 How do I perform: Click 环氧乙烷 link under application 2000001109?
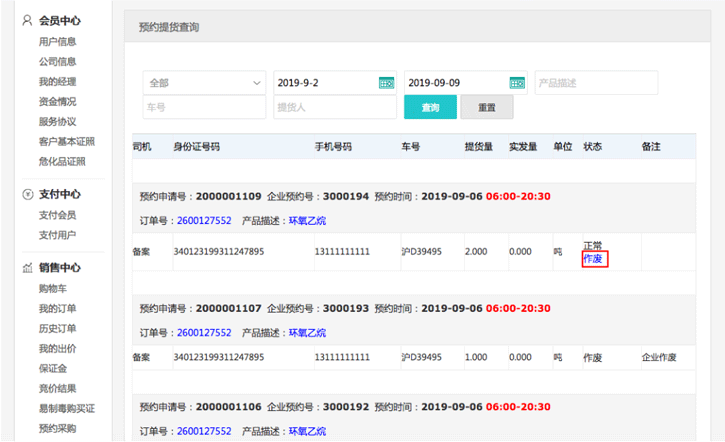(307, 221)
